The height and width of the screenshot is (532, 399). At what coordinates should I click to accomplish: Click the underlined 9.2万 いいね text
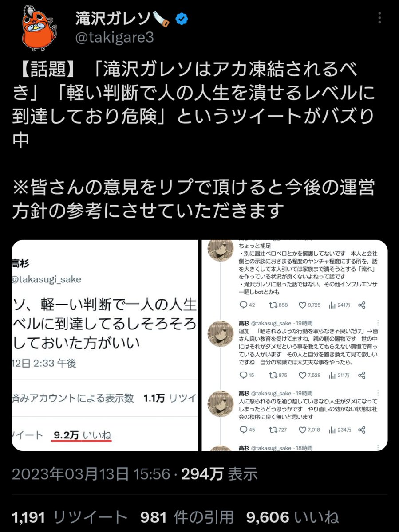coord(83,435)
